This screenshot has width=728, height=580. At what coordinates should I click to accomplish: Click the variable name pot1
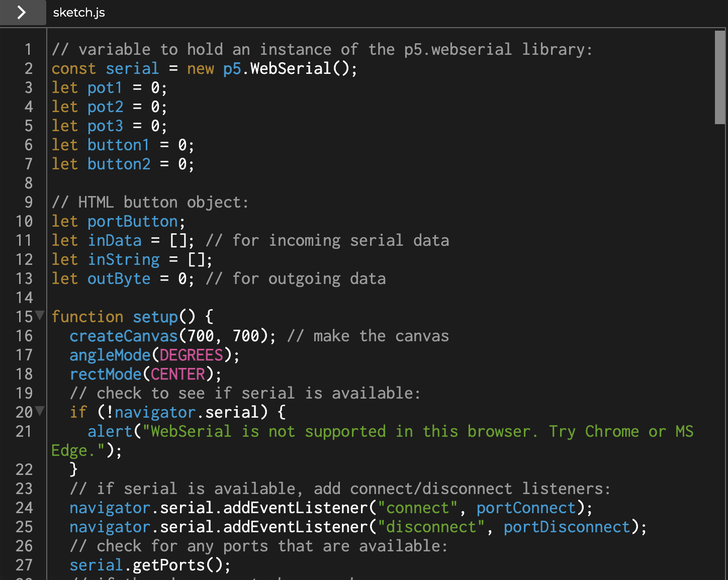point(105,87)
